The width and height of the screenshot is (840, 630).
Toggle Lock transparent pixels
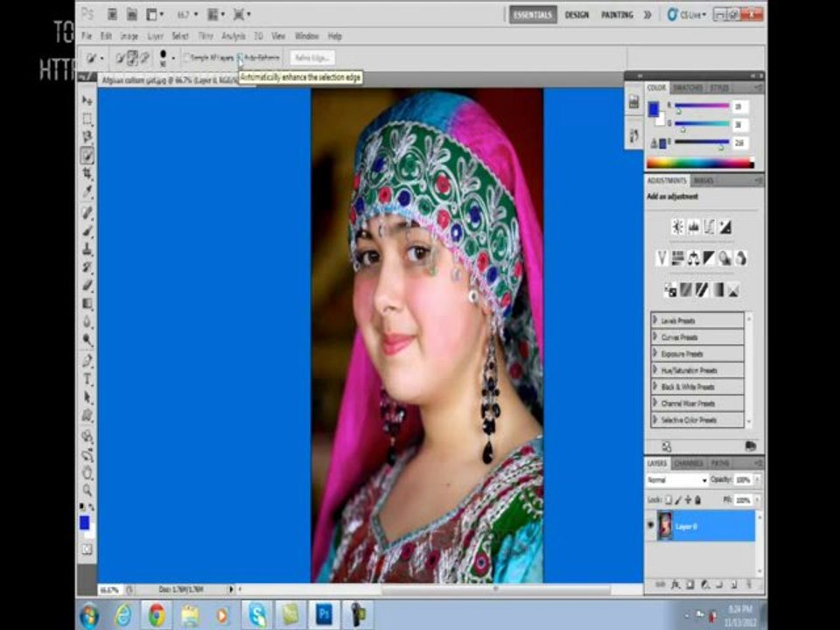pyautogui.click(x=668, y=500)
